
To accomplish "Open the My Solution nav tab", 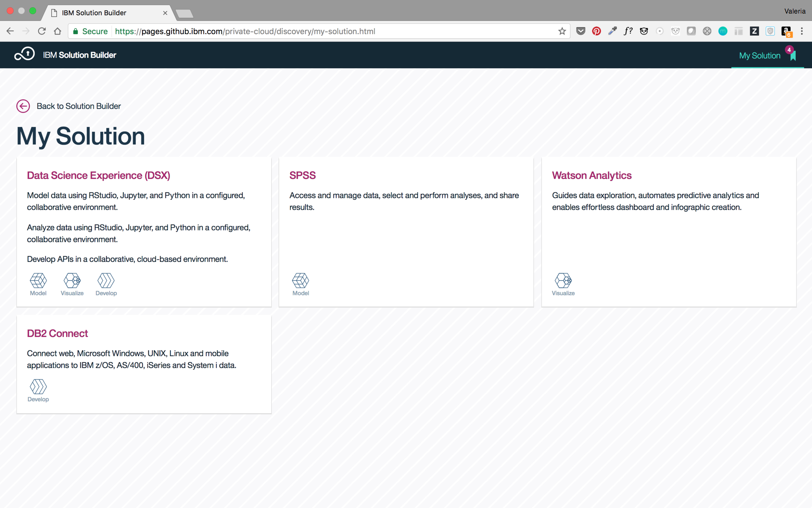I will (x=768, y=56).
